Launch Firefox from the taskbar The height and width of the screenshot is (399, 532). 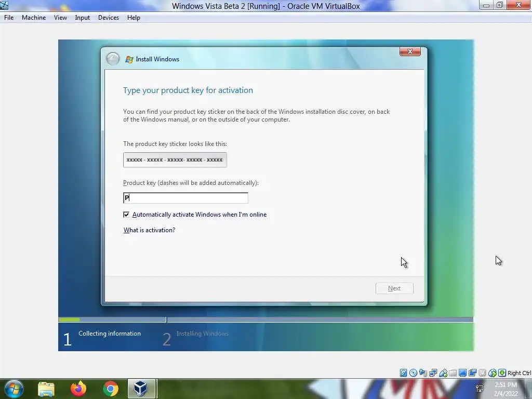[78, 389]
